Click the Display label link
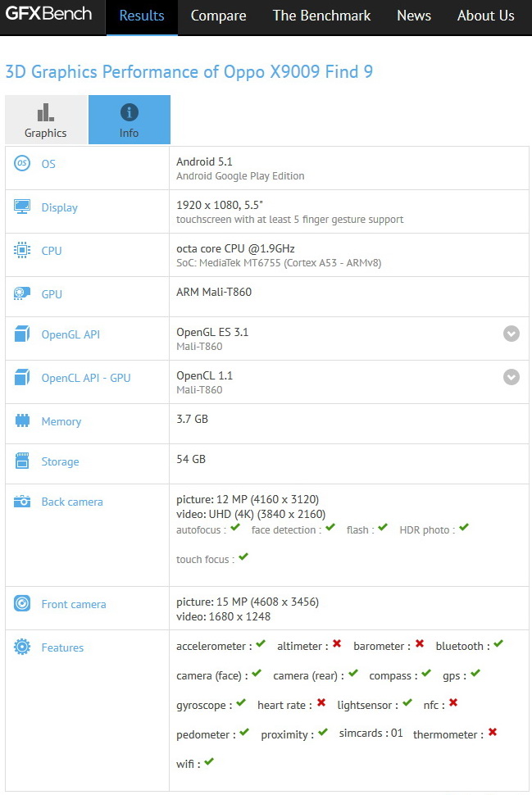This screenshot has width=532, height=795. coord(60,207)
